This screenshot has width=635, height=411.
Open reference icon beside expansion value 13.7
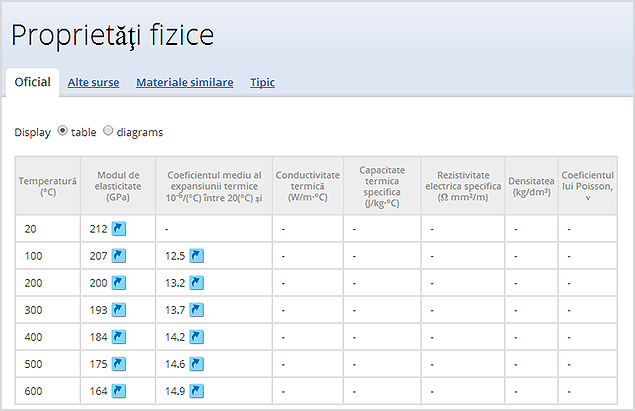(196, 310)
